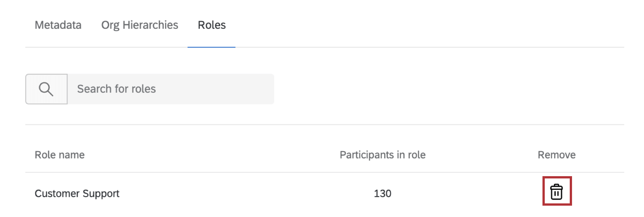Open the Customer Support role
This screenshot has height=217, width=644.
(77, 194)
